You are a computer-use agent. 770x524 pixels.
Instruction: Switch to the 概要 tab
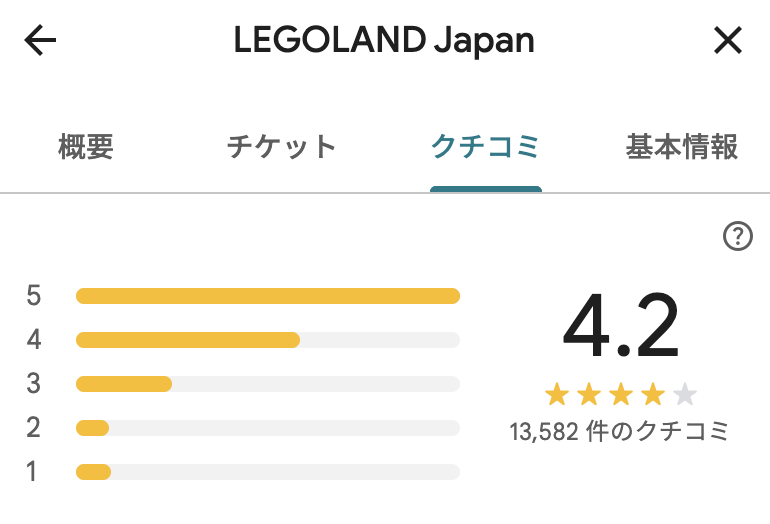pyautogui.click(x=86, y=148)
